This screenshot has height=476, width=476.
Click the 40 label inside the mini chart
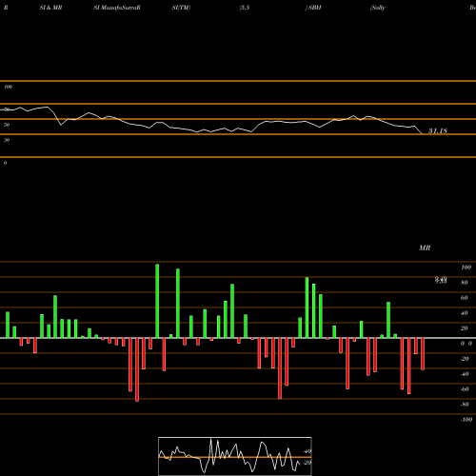307,451
